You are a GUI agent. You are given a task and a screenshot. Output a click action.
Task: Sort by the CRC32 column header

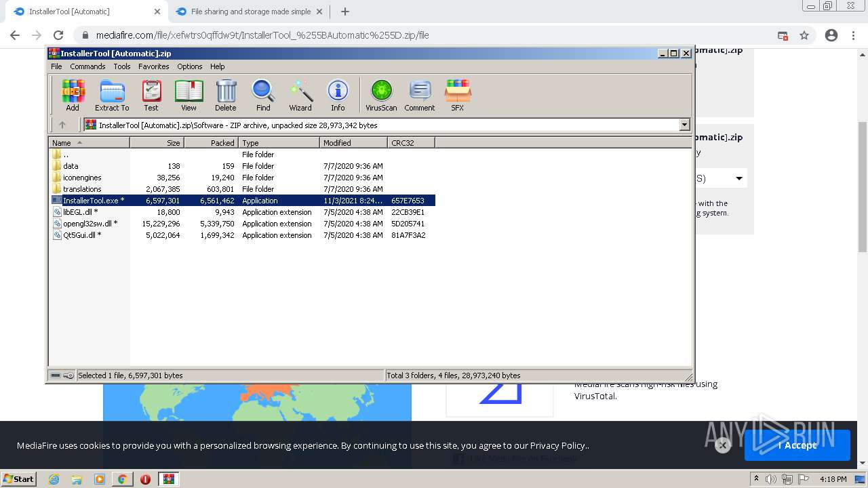(x=411, y=142)
